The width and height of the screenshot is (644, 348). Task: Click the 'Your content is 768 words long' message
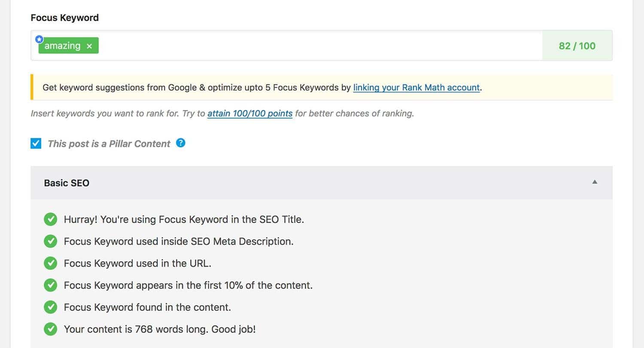tap(160, 330)
